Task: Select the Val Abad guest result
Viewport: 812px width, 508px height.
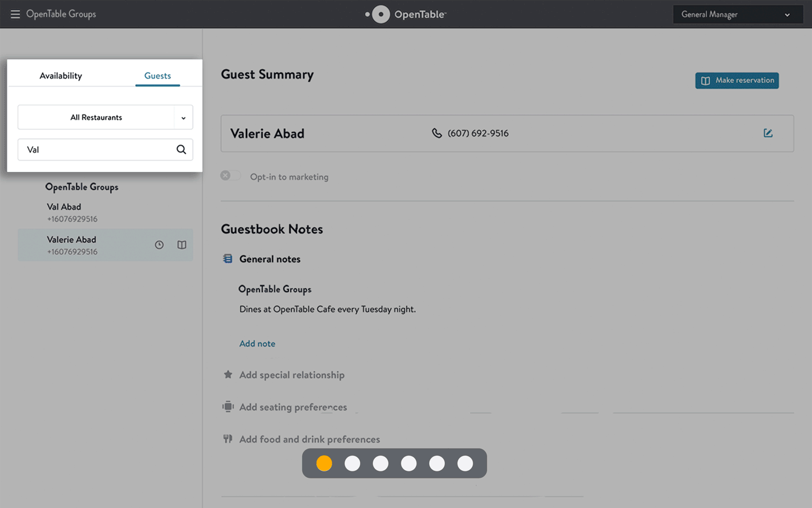Action: [105, 212]
